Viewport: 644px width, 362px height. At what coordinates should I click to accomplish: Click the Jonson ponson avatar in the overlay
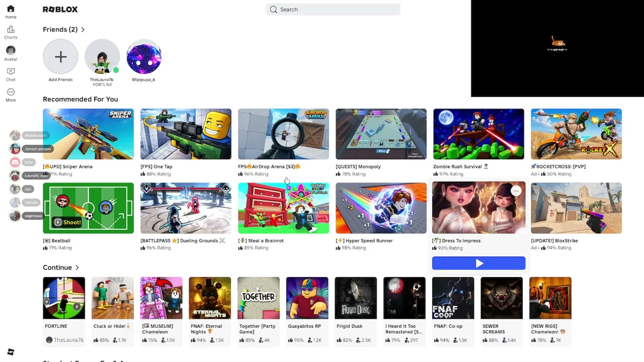click(15, 149)
